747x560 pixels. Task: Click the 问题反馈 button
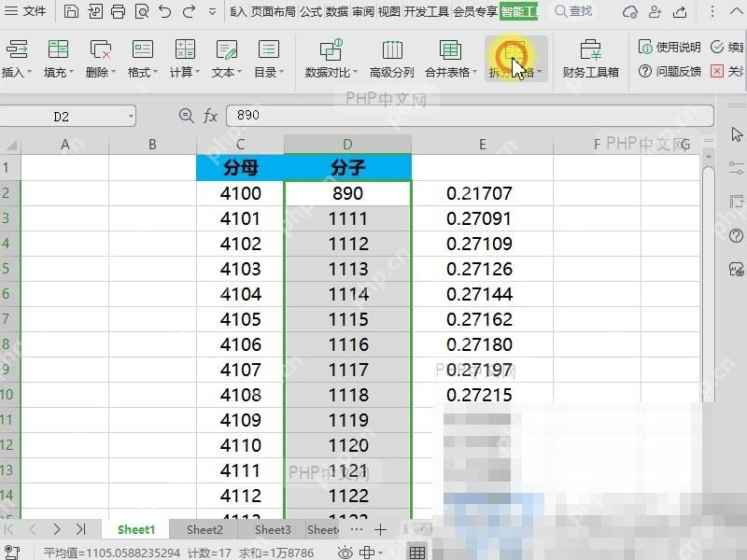[x=669, y=72]
